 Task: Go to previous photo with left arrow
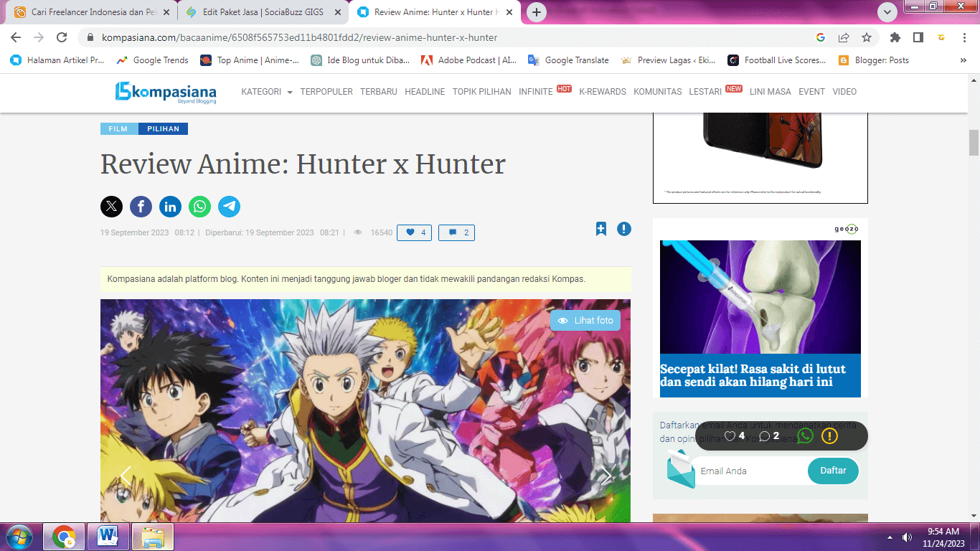coord(126,476)
